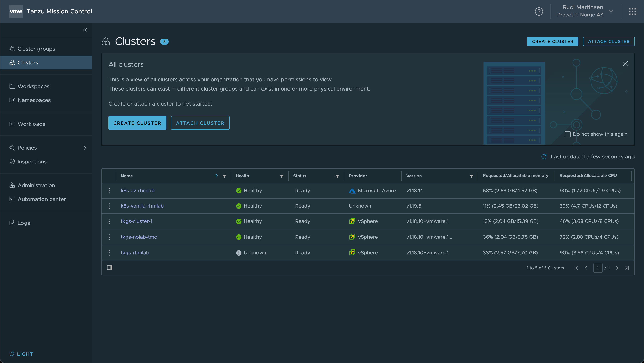Filter by Status column filter icon
The width and height of the screenshot is (644, 363).
click(x=337, y=176)
